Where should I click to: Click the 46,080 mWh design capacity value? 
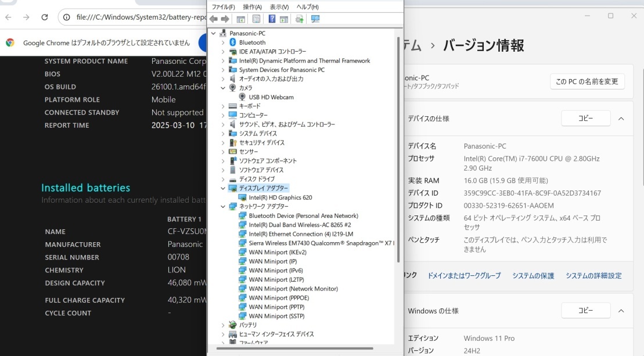pyautogui.click(x=187, y=283)
